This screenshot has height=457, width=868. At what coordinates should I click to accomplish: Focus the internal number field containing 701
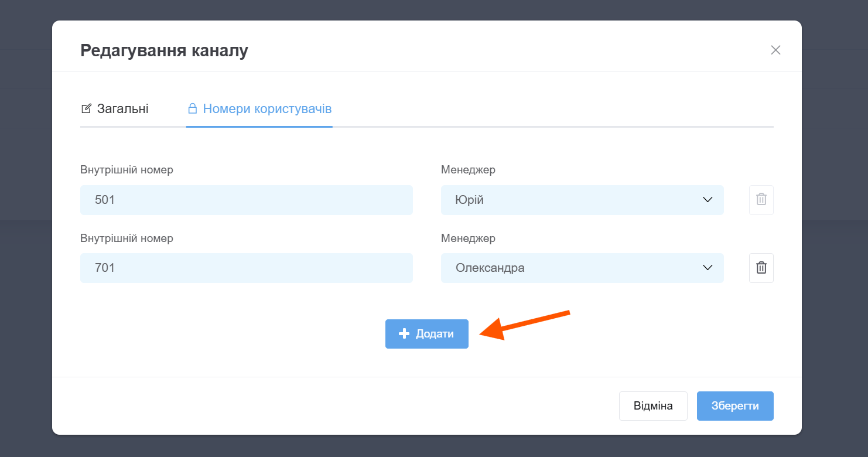pos(246,268)
